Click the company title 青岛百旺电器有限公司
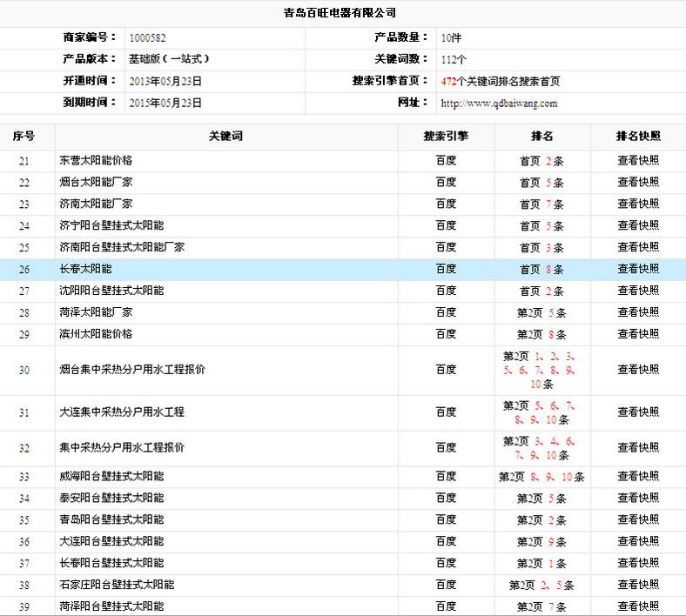This screenshot has width=686, height=616. coord(340,13)
